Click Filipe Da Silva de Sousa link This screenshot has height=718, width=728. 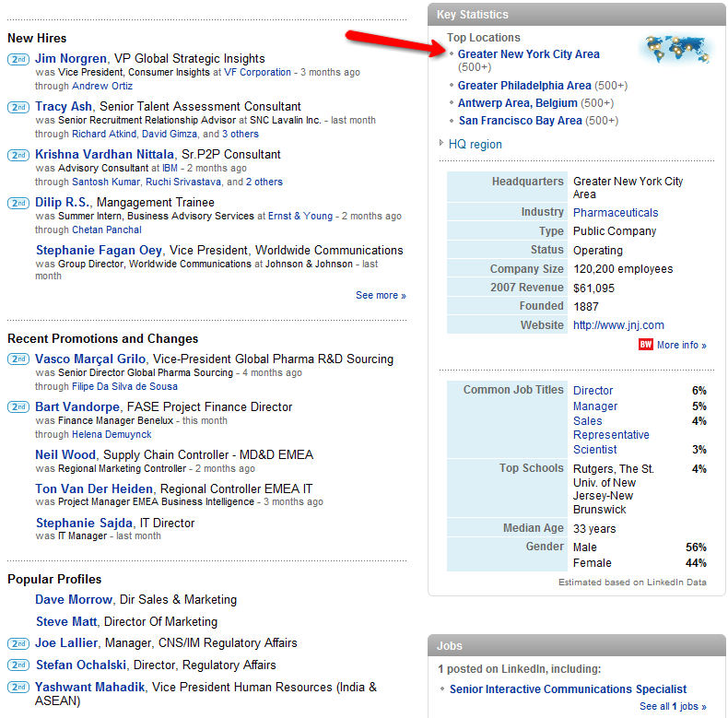point(124,386)
